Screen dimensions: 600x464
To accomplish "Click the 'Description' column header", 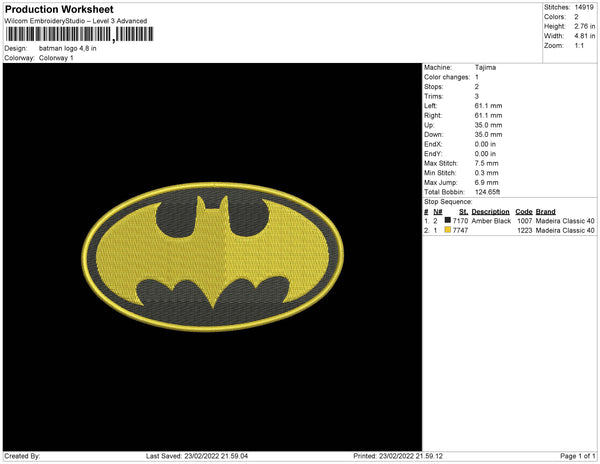I will (490, 212).
